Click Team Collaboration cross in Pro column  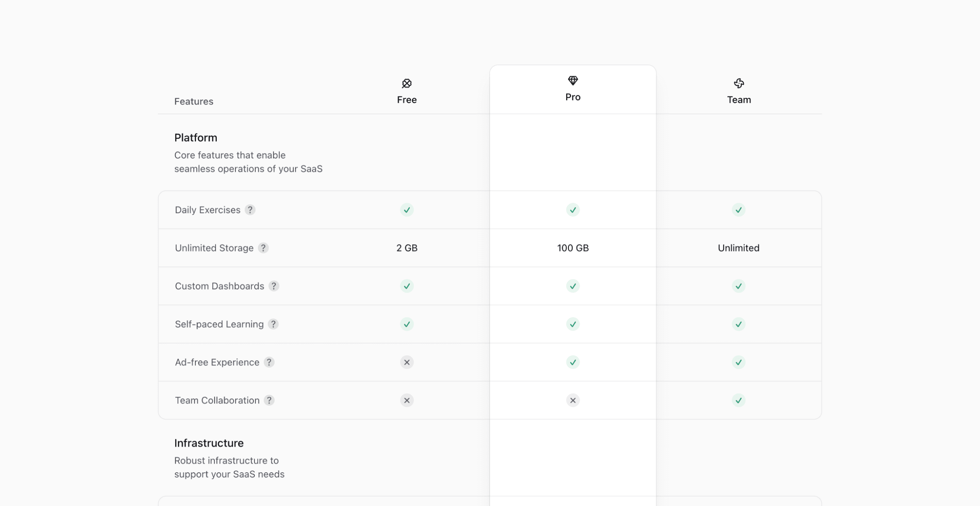click(x=573, y=400)
